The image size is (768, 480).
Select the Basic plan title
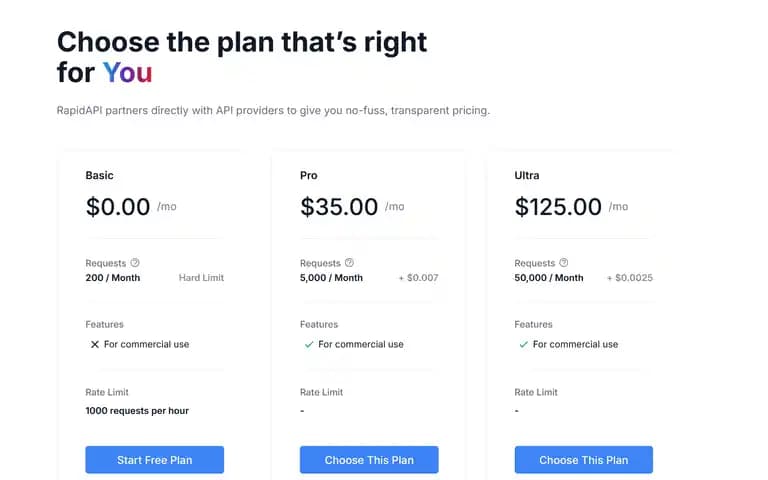99,175
